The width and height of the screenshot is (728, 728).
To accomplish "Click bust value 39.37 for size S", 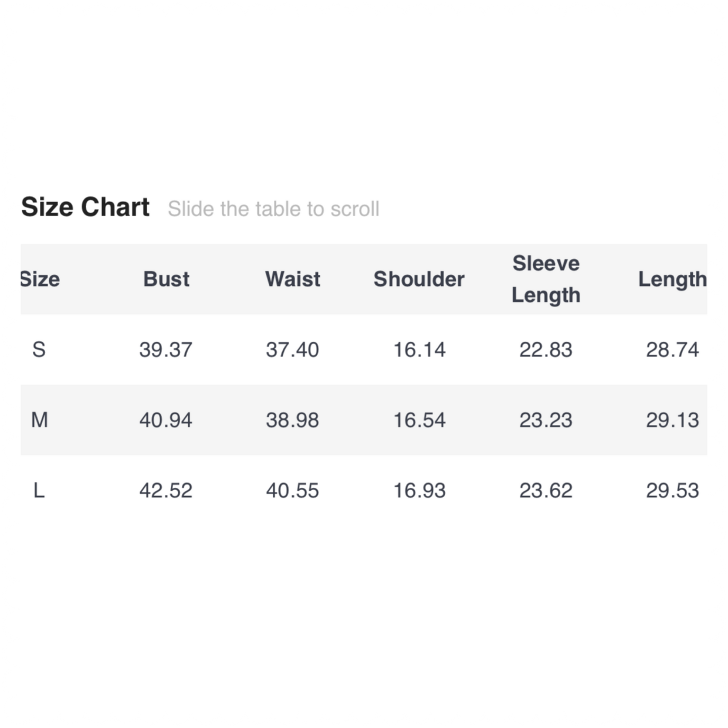I will [166, 350].
